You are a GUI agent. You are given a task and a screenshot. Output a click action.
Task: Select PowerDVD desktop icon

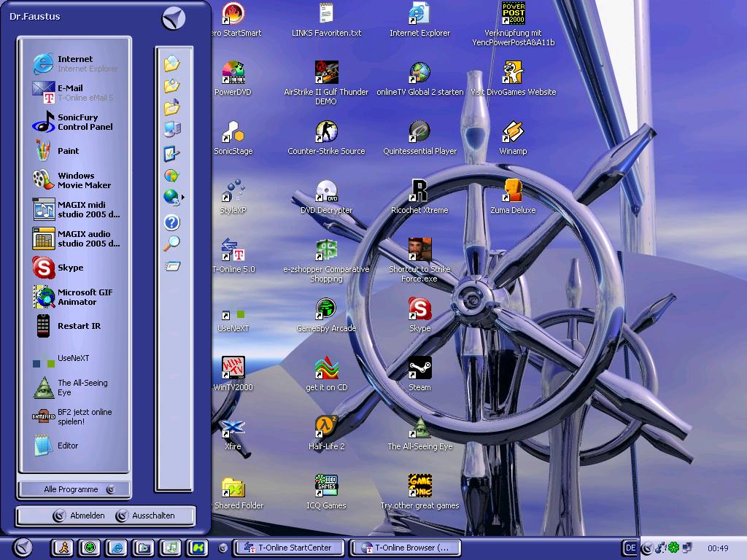coord(233,79)
